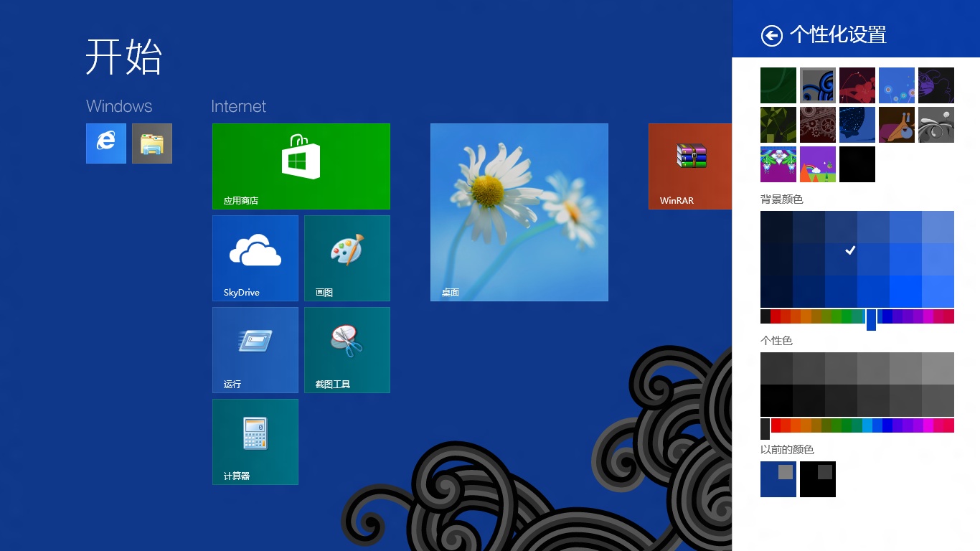
Task: Pick the purple creature outline background
Action: 936,85
